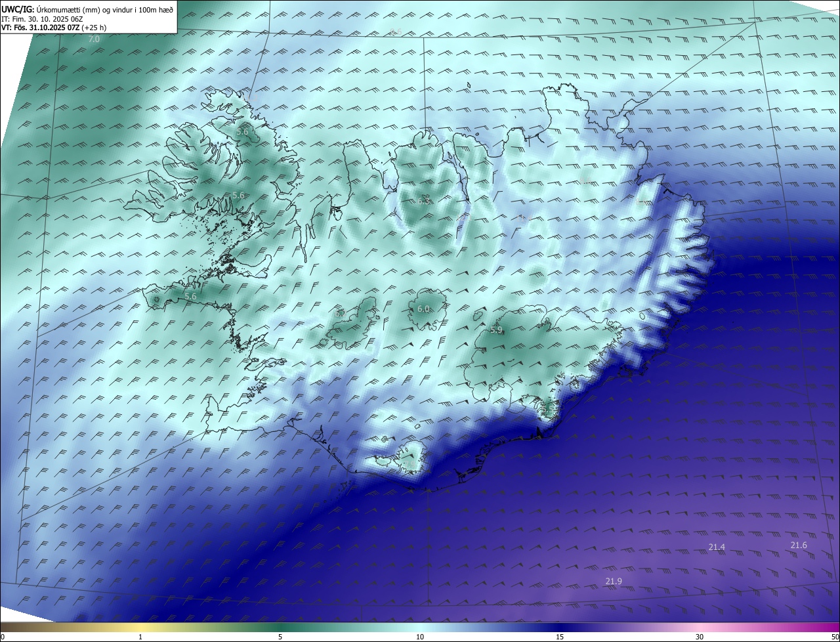This screenshot has height=642, width=840.
Task: Click the '0' tick label on the color scale
Action: point(3,637)
